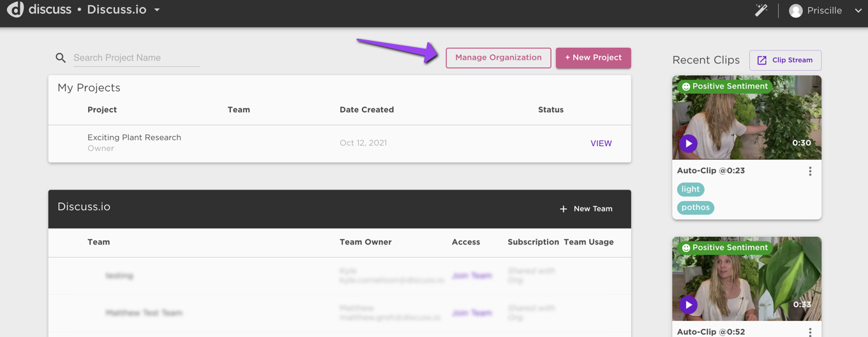
Task: Create a project with + New Project
Action: click(x=594, y=57)
